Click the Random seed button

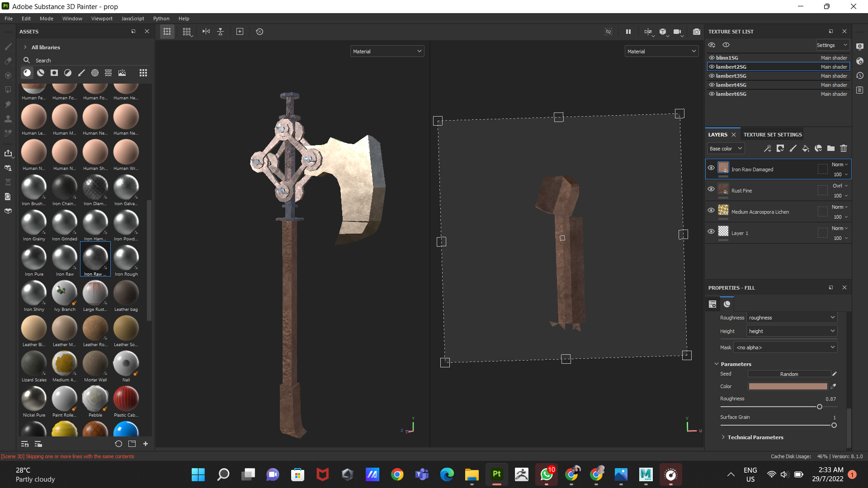(x=789, y=374)
